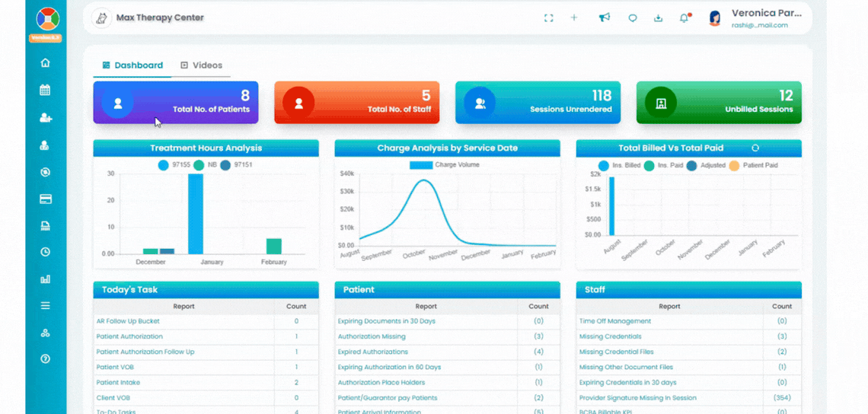Click the download tray icon in header
This screenshot has height=414, width=868.
tap(658, 18)
